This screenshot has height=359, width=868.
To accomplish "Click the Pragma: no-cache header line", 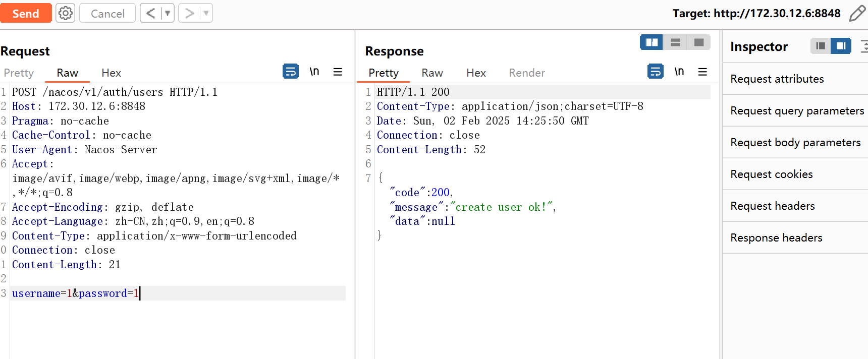I will [x=61, y=121].
